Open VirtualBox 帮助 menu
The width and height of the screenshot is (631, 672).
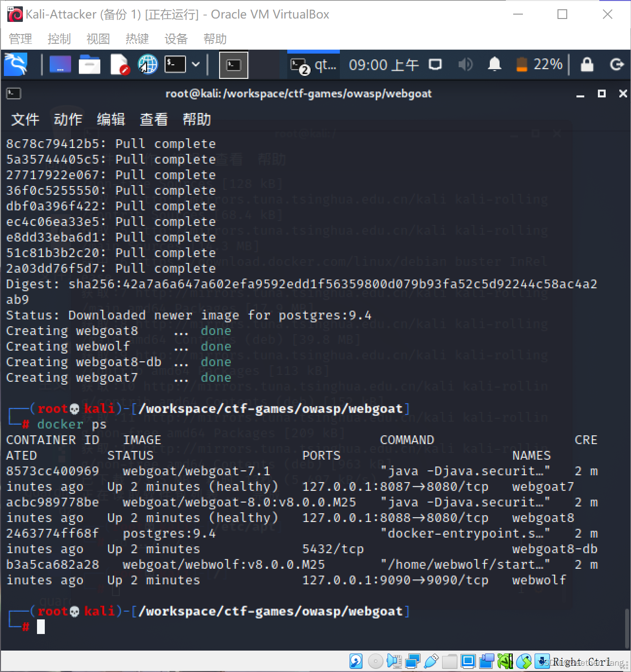(215, 39)
